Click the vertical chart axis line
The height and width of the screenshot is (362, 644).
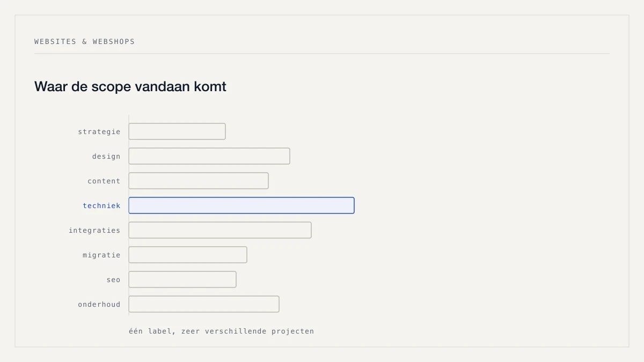coord(129,215)
